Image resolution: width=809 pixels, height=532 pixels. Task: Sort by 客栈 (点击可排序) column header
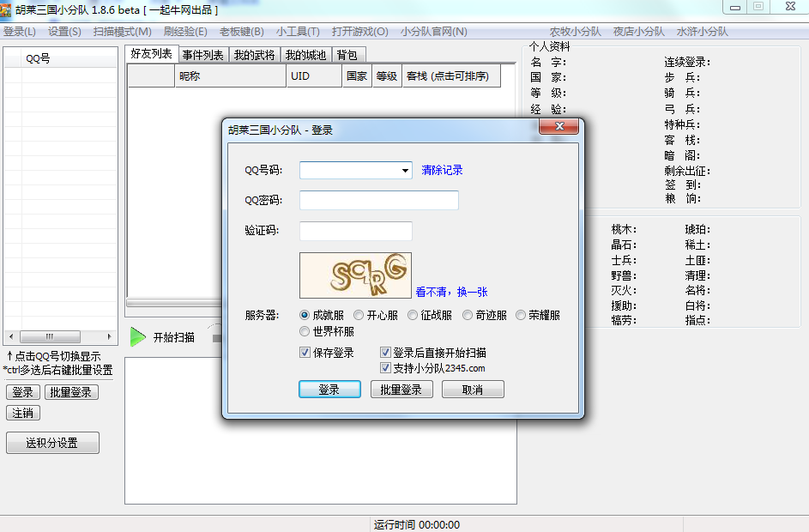(451, 76)
